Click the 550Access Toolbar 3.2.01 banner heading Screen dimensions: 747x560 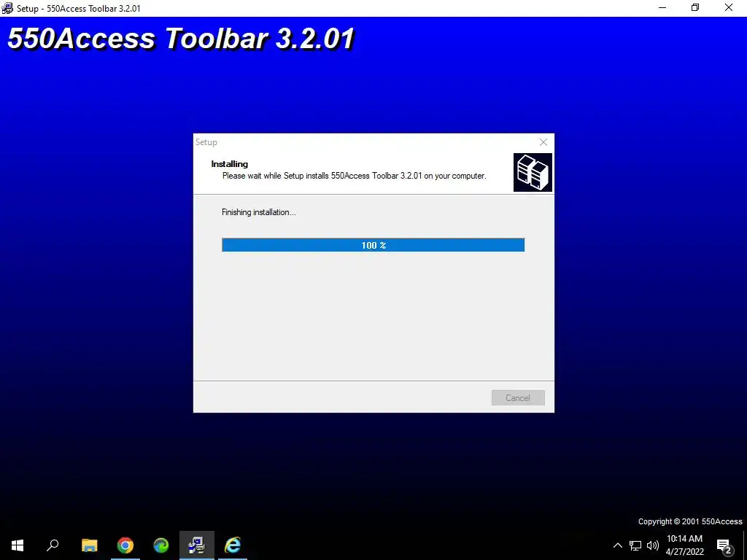pos(181,39)
